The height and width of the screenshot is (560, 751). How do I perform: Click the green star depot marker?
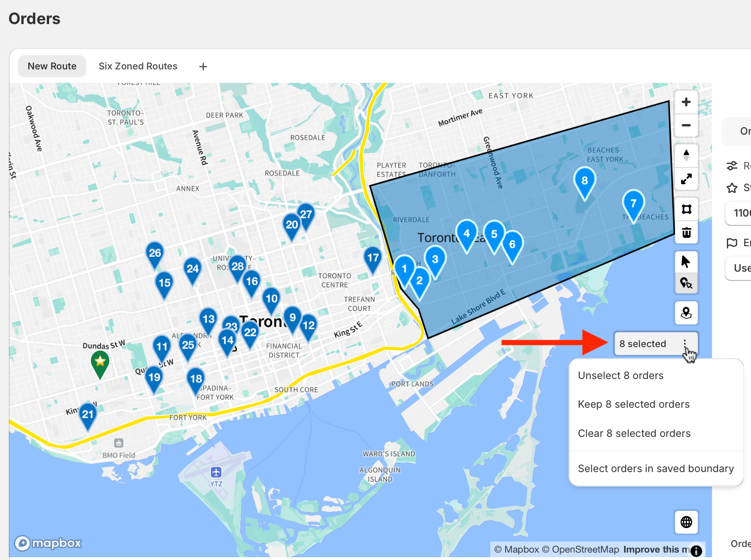click(x=100, y=364)
